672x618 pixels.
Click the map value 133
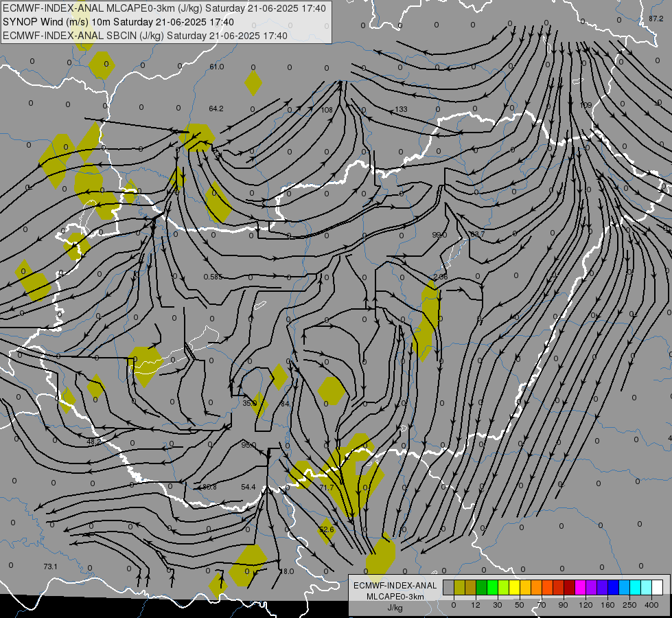coord(401,110)
